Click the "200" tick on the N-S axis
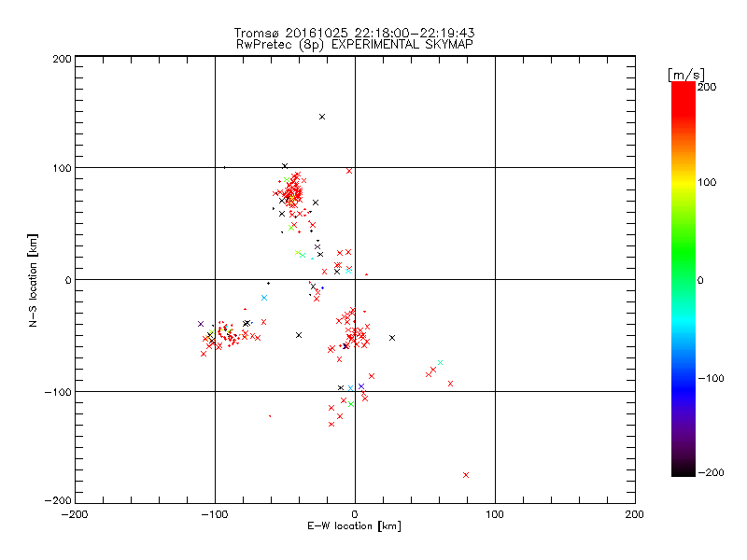This screenshot has height=560, width=747. click(x=62, y=59)
